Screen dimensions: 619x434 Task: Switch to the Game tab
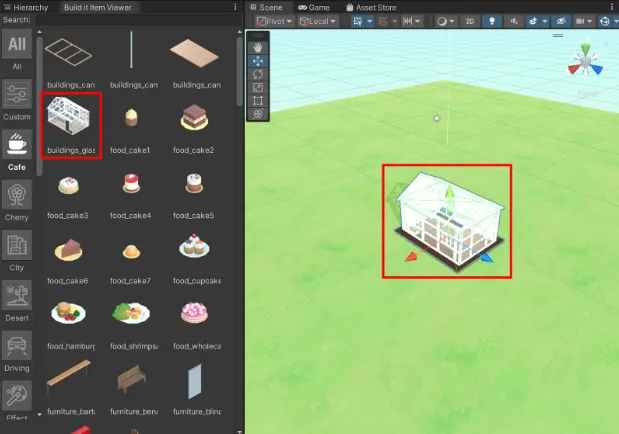(x=314, y=8)
